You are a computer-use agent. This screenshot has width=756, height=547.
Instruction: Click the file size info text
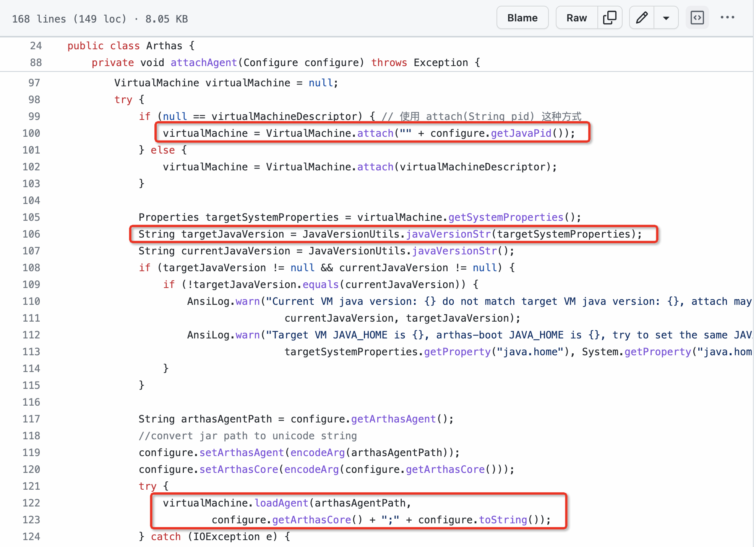tap(100, 19)
